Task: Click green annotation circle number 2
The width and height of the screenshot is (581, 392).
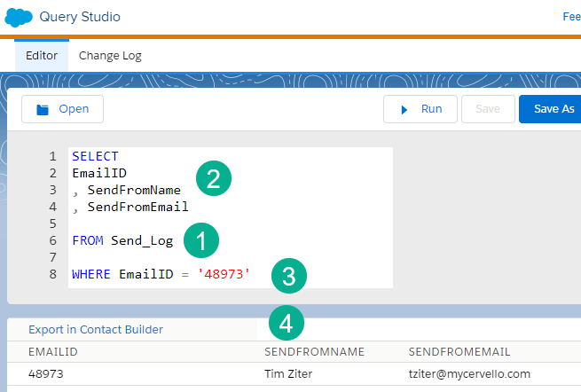Action: coord(213,178)
